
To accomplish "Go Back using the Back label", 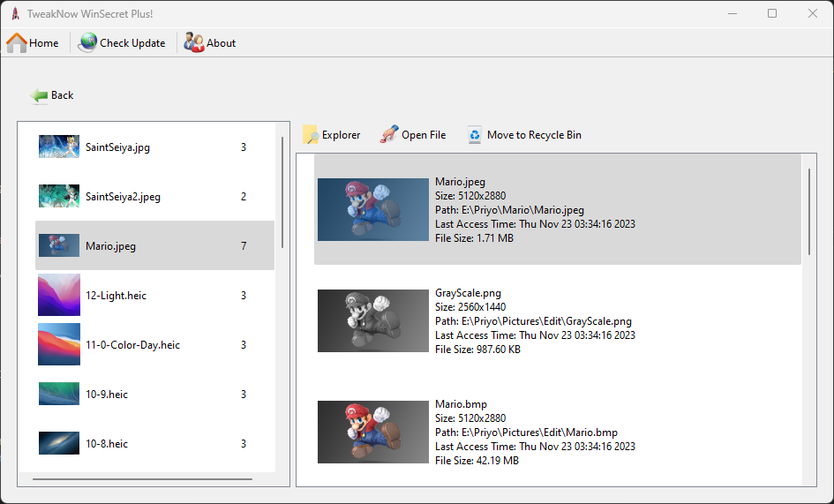I will pyautogui.click(x=63, y=95).
